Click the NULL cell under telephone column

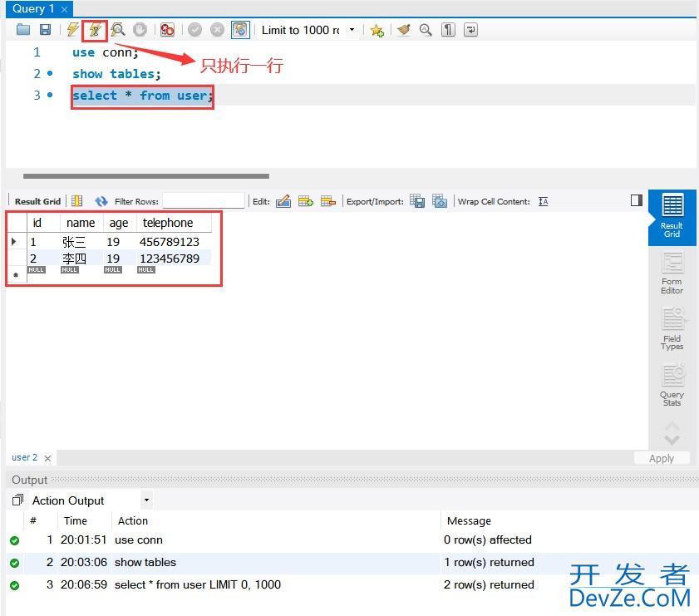[x=146, y=270]
